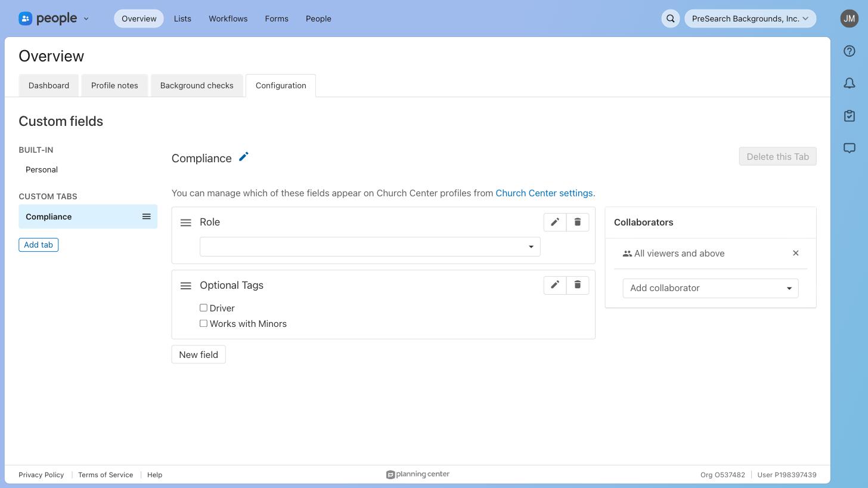868x488 pixels.
Task: Open the tasks clipboard checklist icon
Action: pos(850,116)
